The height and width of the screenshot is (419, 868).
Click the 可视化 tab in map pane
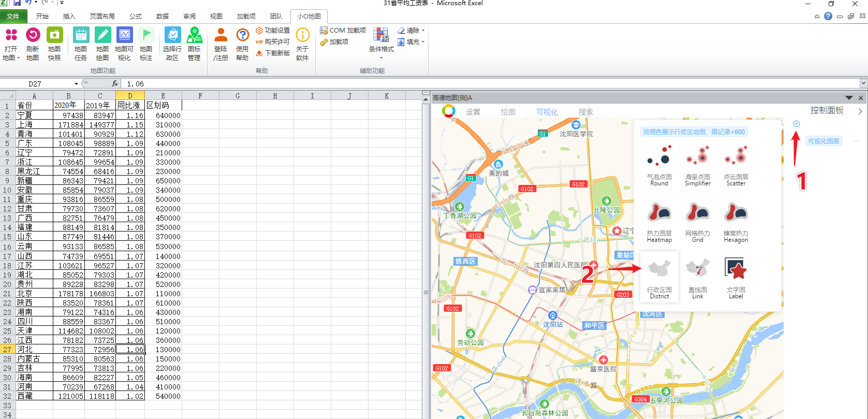tap(547, 112)
